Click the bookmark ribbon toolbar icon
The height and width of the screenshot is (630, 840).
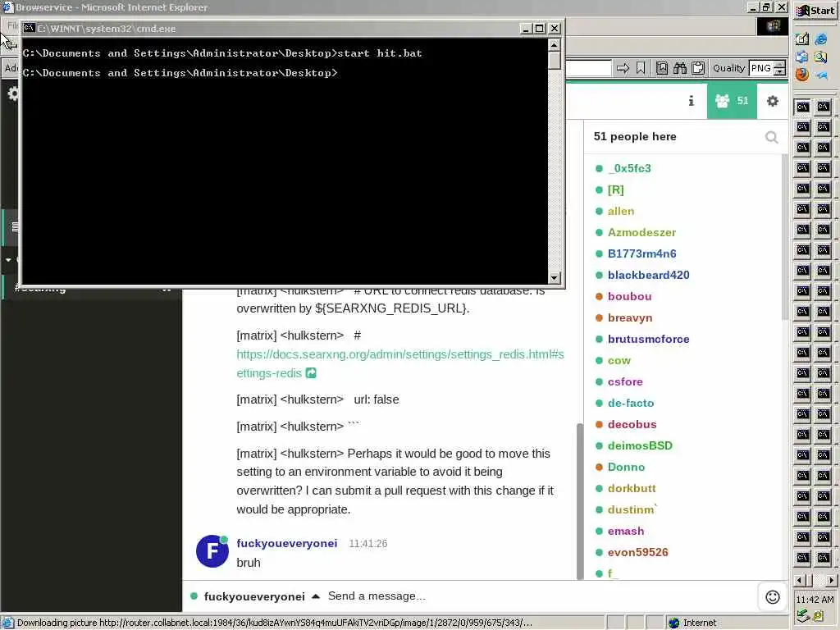641,68
